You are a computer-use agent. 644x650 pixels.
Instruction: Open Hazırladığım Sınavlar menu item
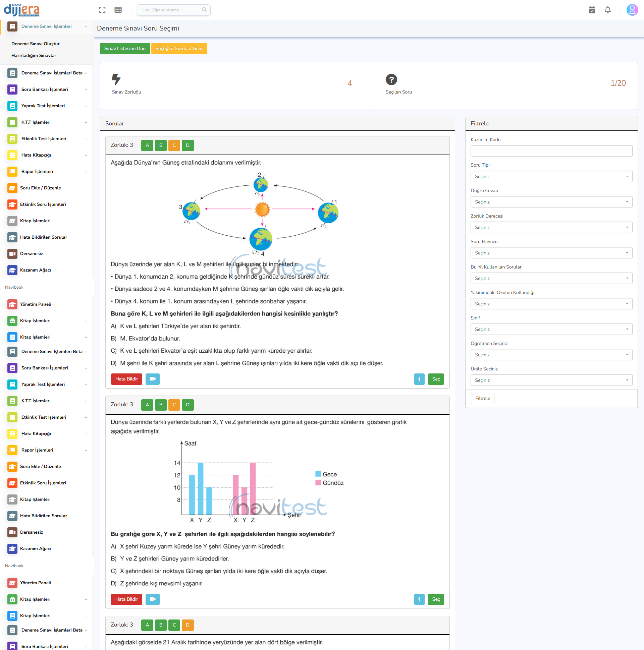[34, 56]
